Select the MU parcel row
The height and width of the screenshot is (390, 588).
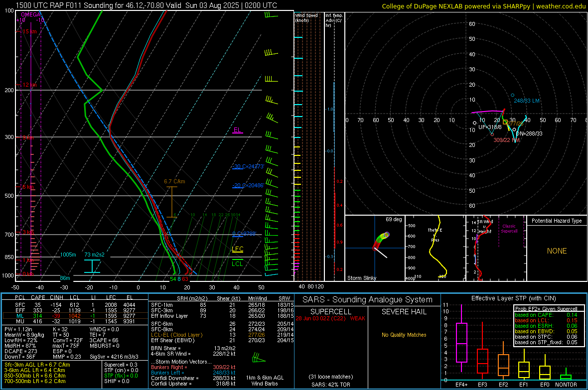coord(75,321)
